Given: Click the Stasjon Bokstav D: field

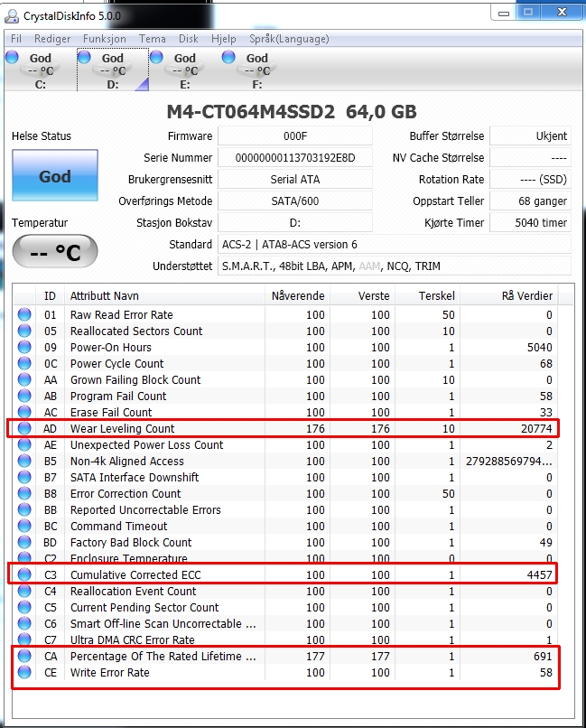Looking at the screenshot, I should click(295, 223).
